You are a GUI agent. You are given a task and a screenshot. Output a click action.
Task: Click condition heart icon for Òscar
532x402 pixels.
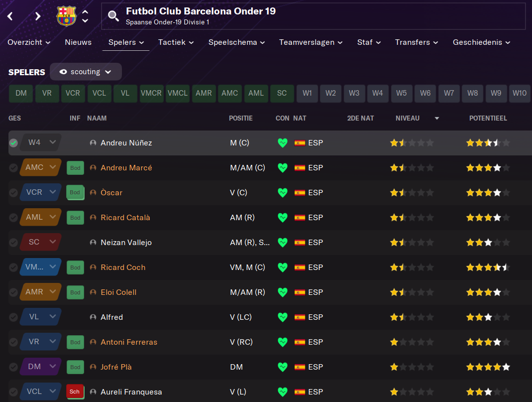283,192
